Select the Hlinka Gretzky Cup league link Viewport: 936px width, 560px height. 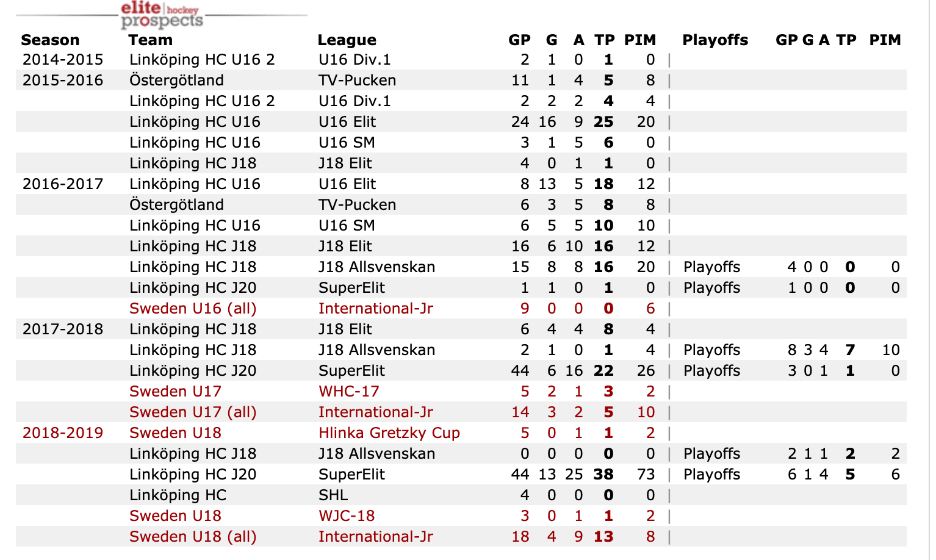coord(389,433)
